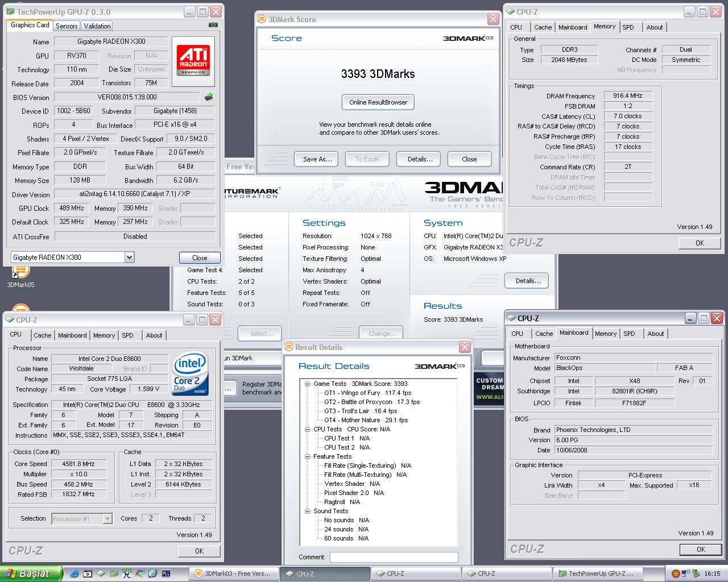This screenshot has height=582, width=728.
Task: Collapse the Feature Tests tree node
Action: pyautogui.click(x=307, y=456)
